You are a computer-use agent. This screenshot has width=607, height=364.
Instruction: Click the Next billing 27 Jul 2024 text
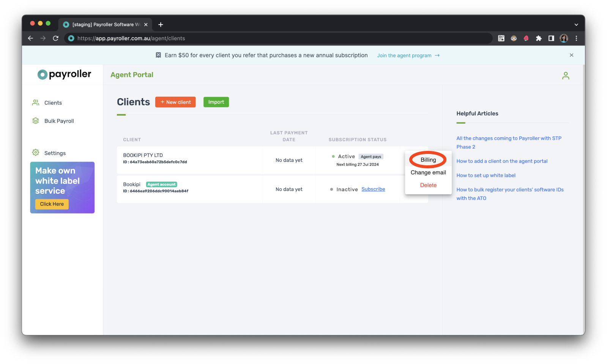click(358, 165)
